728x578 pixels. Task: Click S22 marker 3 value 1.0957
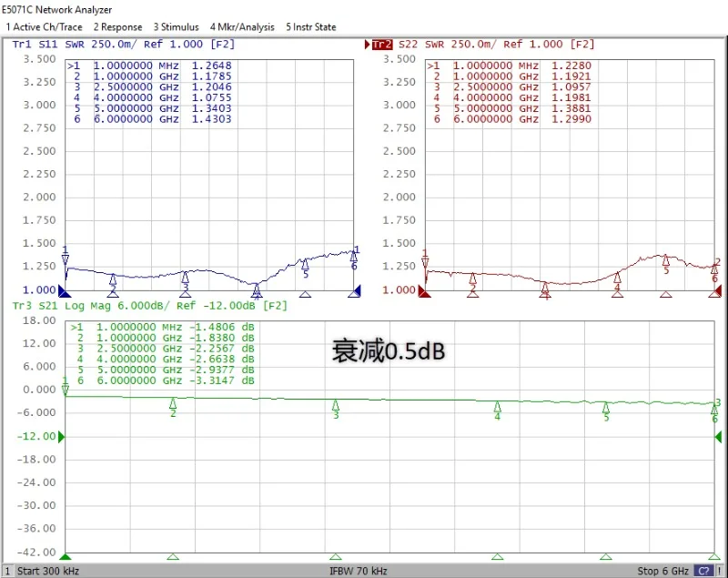(571, 86)
